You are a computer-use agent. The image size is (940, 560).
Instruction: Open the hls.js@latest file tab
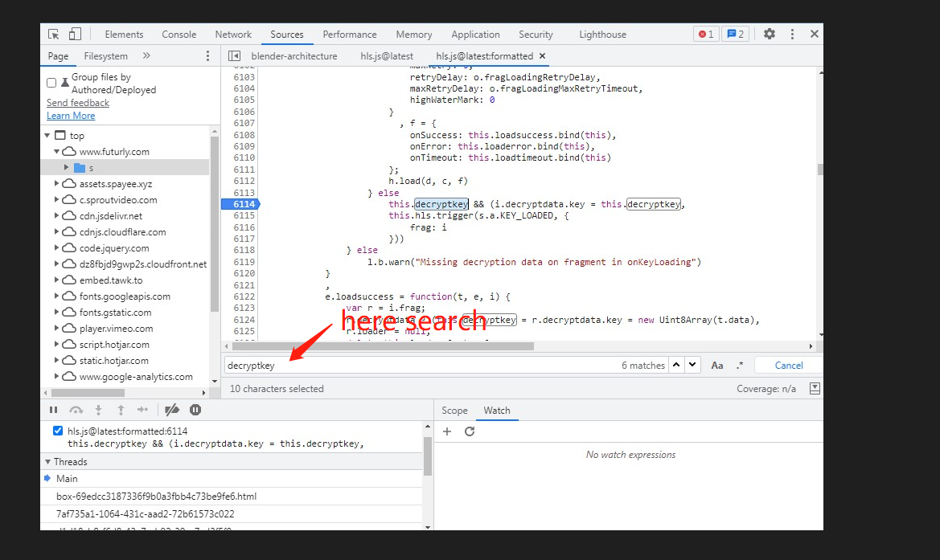[x=387, y=55]
